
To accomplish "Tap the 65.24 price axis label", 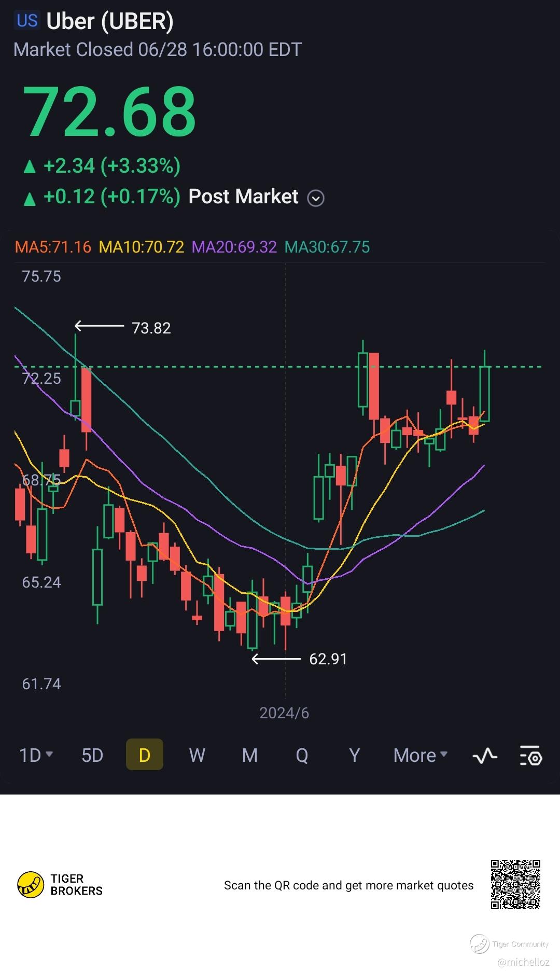I will point(41,582).
